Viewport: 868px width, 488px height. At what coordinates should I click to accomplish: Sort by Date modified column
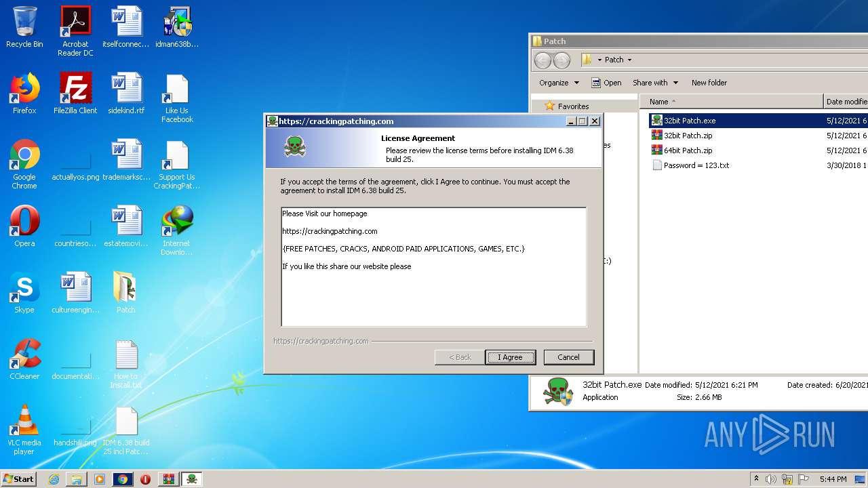pos(846,102)
